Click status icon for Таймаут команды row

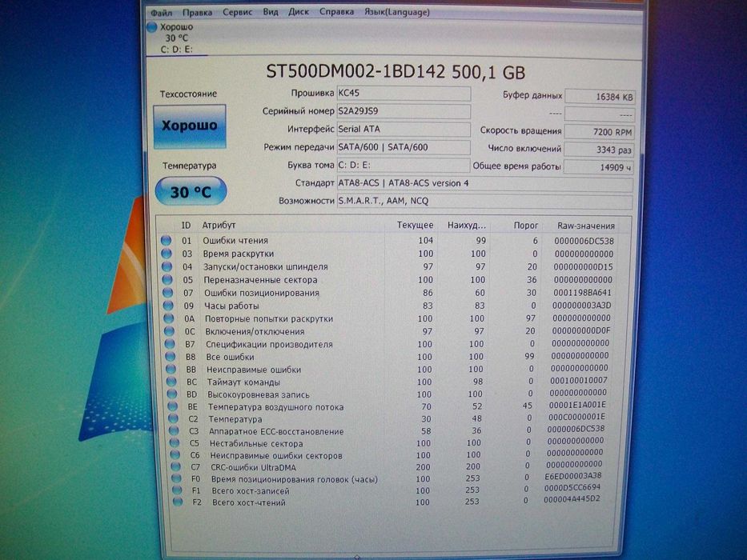coord(171,382)
